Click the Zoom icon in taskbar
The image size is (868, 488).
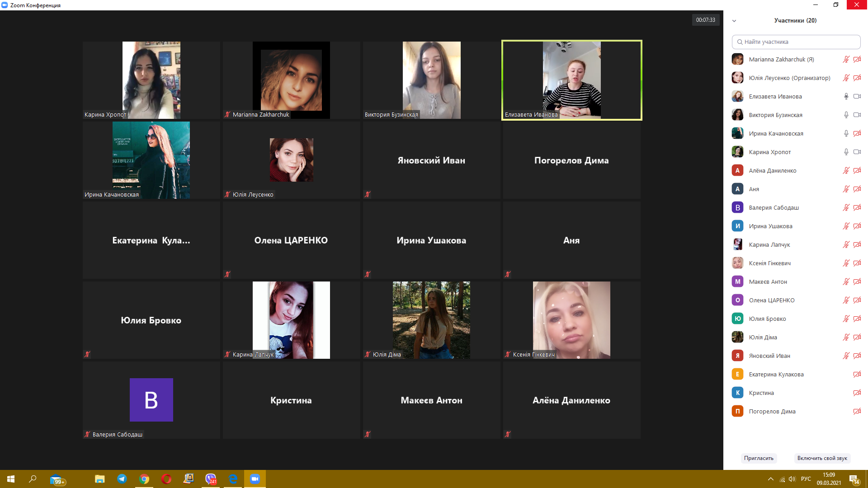click(x=255, y=479)
